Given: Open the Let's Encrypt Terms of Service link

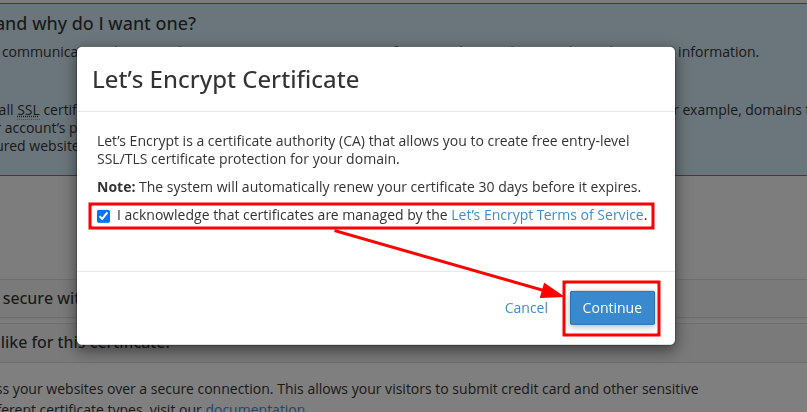Looking at the screenshot, I should 548,215.
